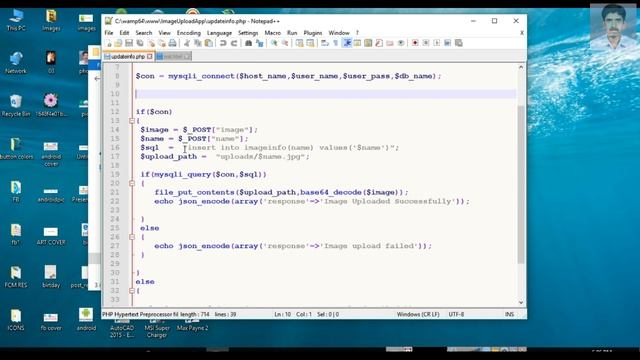This screenshot has height=360, width=640.
Task: Click Synchronize Horizontal Scrolling icon
Action: (x=310, y=43)
